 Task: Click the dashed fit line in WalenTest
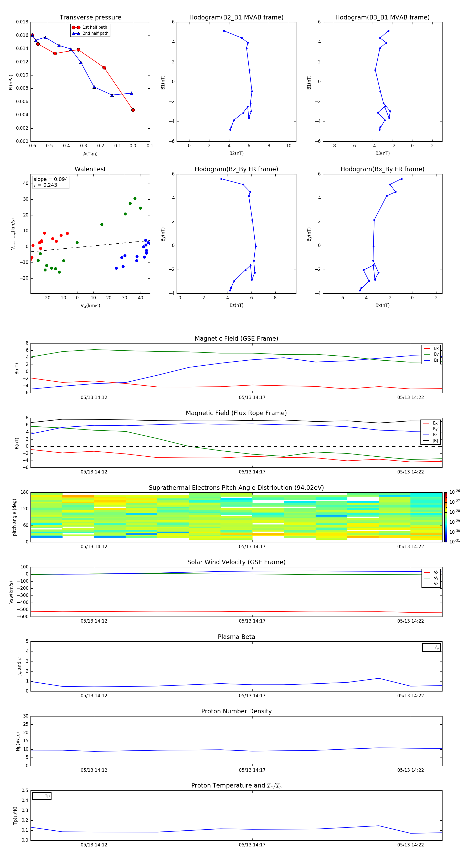tap(90, 246)
